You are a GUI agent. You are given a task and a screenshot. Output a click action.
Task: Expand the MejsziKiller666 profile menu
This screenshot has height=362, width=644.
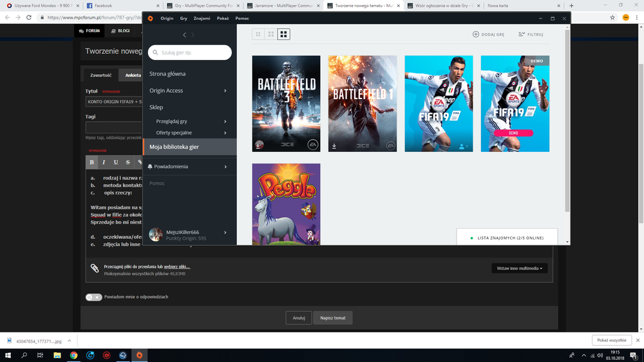225,233
